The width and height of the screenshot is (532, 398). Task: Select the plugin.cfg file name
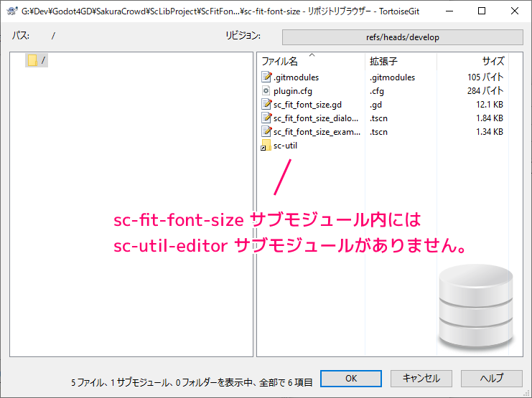pos(292,91)
